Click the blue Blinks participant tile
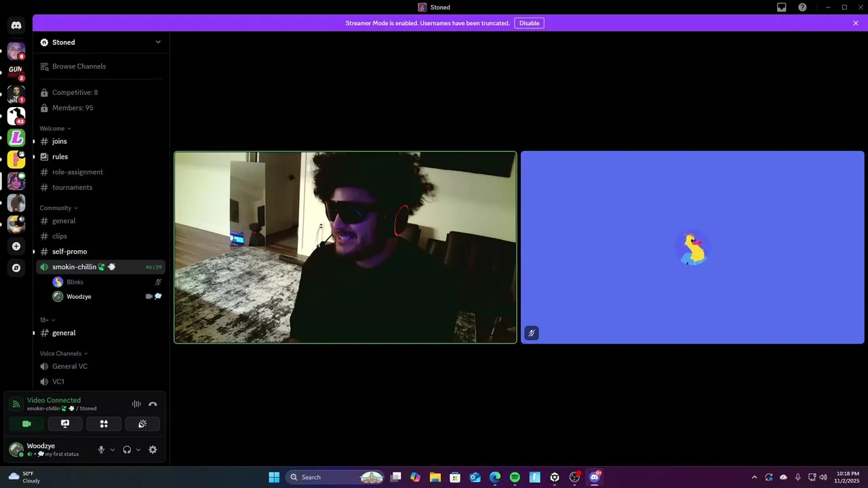Image resolution: width=868 pixels, height=488 pixels. 692,247
